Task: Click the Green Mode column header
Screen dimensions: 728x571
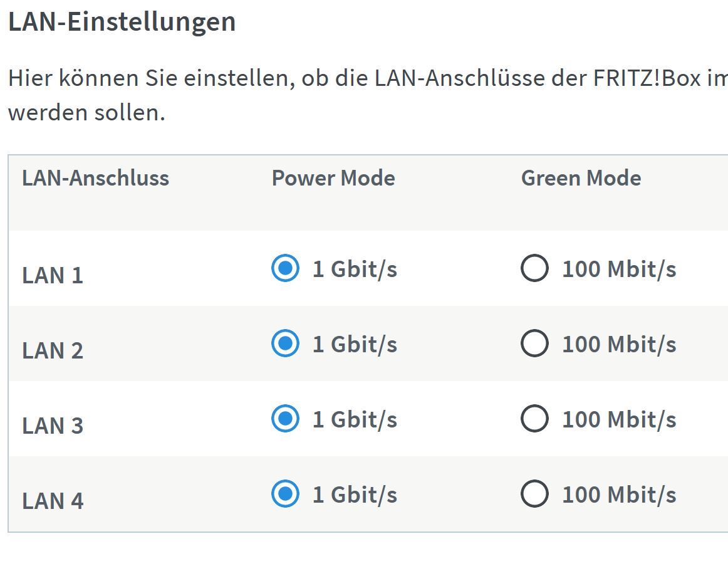Action: tap(581, 178)
